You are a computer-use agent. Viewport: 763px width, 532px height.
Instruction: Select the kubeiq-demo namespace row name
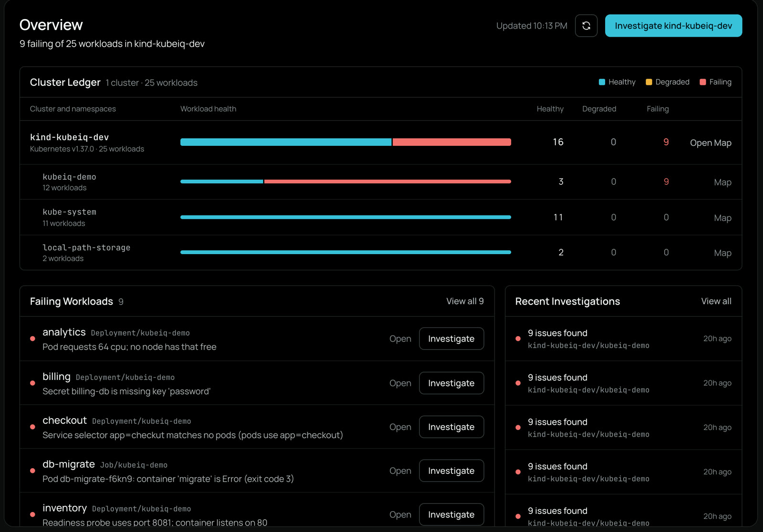click(x=69, y=177)
